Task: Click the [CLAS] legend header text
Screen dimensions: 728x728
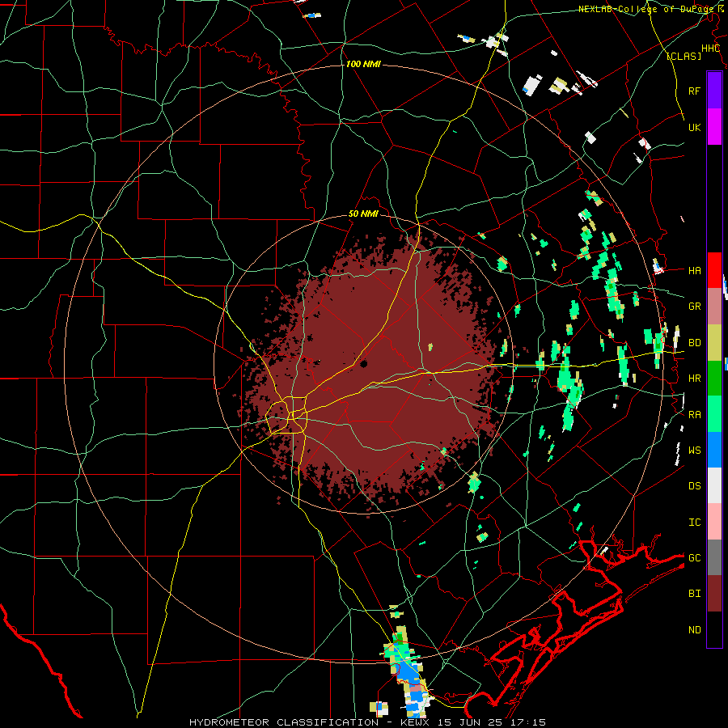Action: 684,56
